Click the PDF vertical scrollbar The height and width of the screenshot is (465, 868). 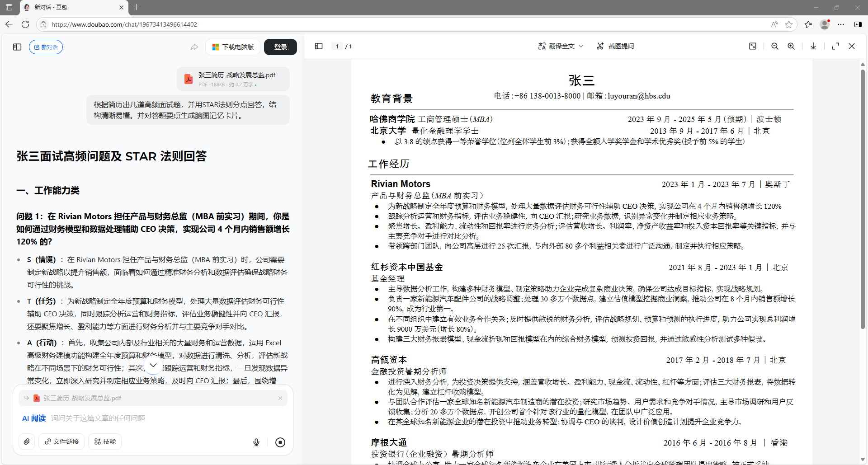tap(863, 199)
